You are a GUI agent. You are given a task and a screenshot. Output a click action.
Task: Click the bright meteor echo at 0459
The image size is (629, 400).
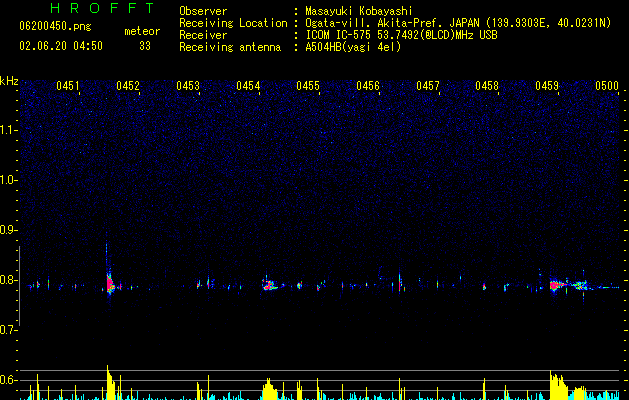[556, 285]
